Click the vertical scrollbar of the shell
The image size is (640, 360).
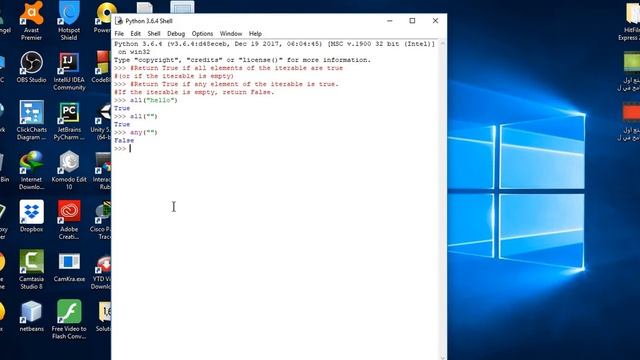(443, 200)
